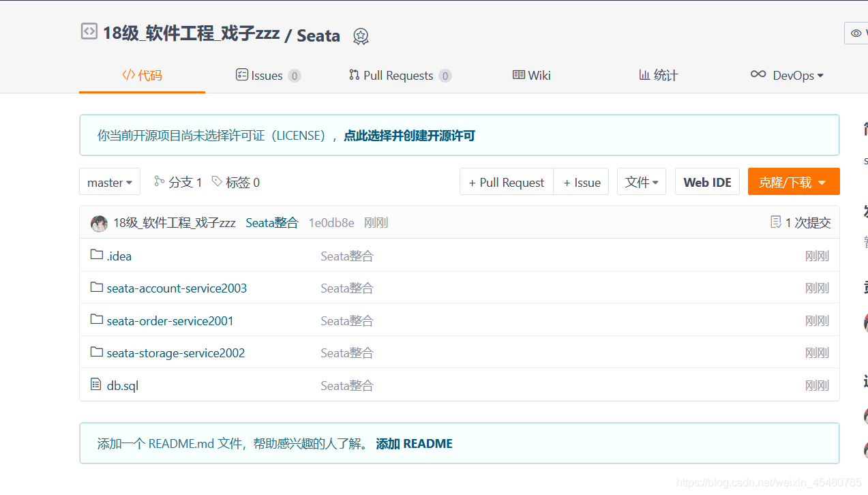Click Seata整合 message in seata-account-service2003 row
This screenshot has height=495, width=868.
(347, 288)
